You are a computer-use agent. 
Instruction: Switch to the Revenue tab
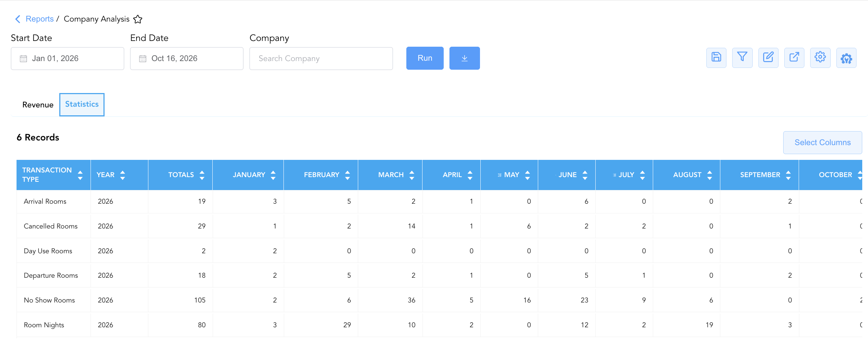[x=38, y=105]
